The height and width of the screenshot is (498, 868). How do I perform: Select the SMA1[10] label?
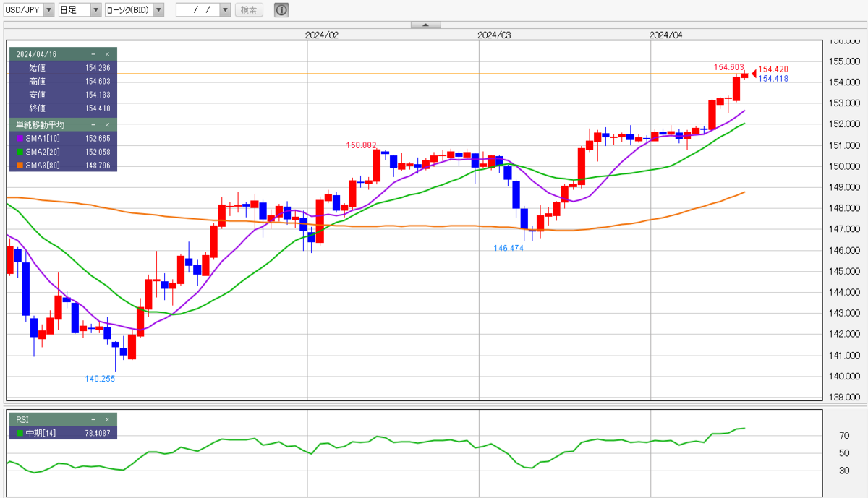click(x=43, y=139)
